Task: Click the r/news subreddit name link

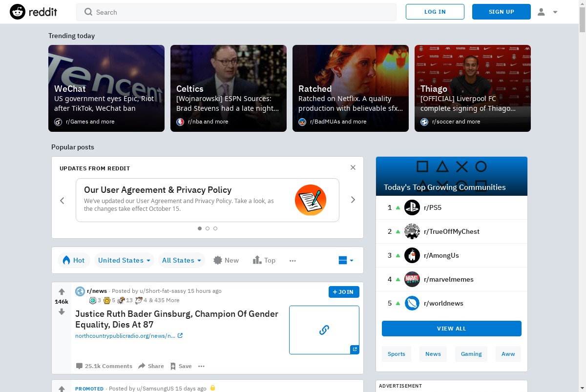Action: [97, 291]
